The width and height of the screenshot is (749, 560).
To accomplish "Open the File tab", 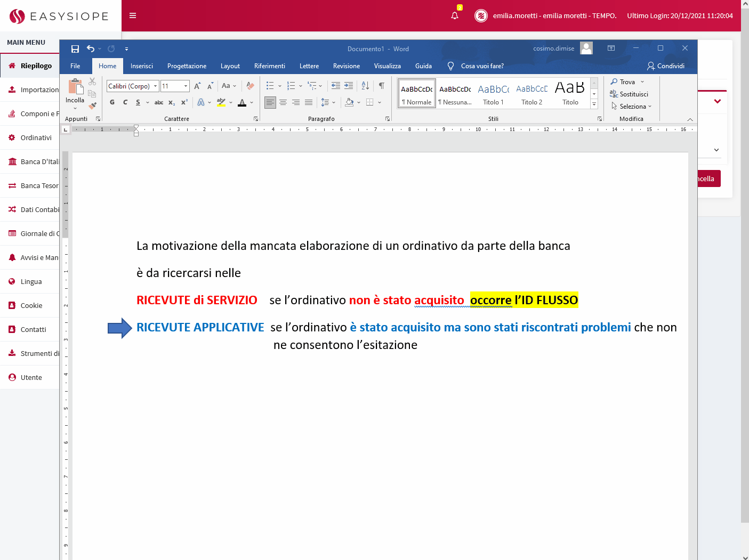I will pos(75,66).
